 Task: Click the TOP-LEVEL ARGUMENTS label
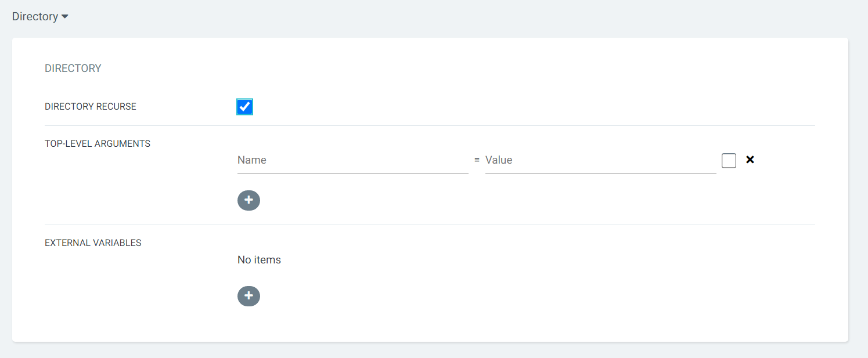(x=98, y=144)
